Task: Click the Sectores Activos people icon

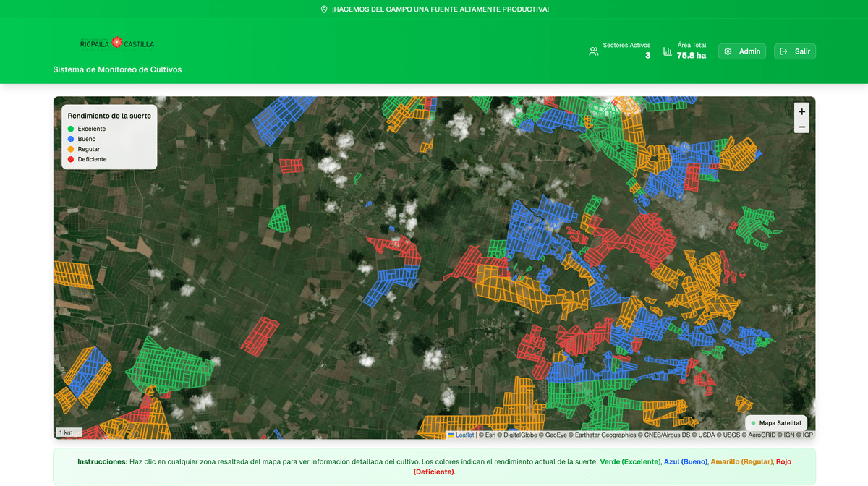Action: [593, 51]
